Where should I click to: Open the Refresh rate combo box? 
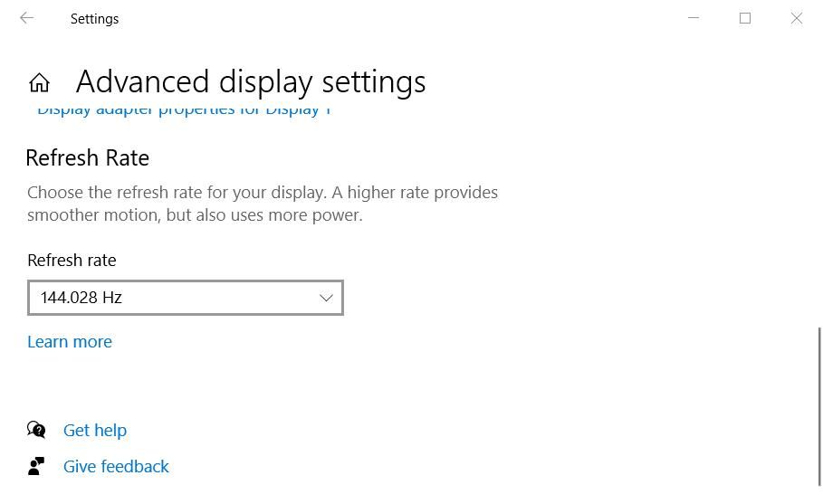coord(185,298)
